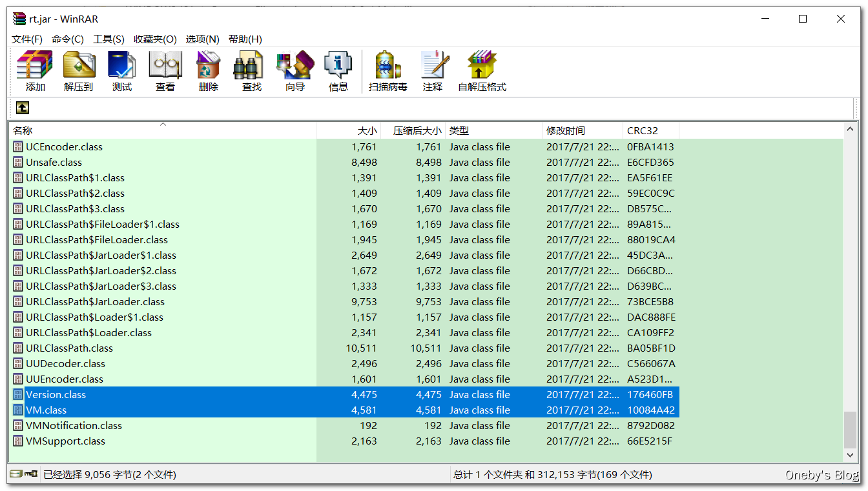Open the 收藏夹(O) menu

(155, 39)
